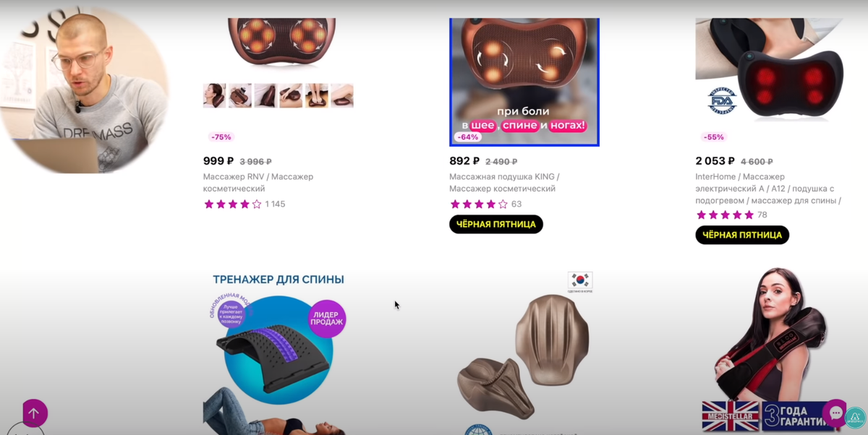Click the -75% discount badge
The image size is (868, 435).
coord(221,137)
